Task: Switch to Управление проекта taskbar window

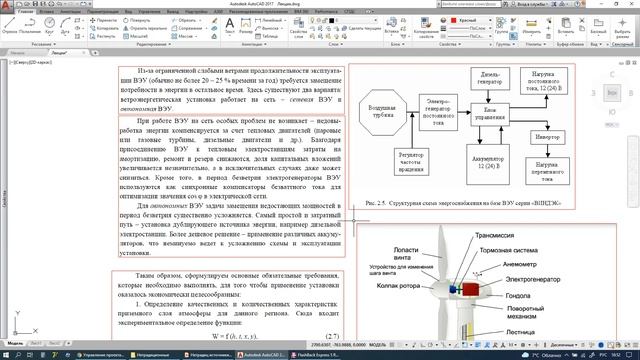Action: (x=100, y=355)
